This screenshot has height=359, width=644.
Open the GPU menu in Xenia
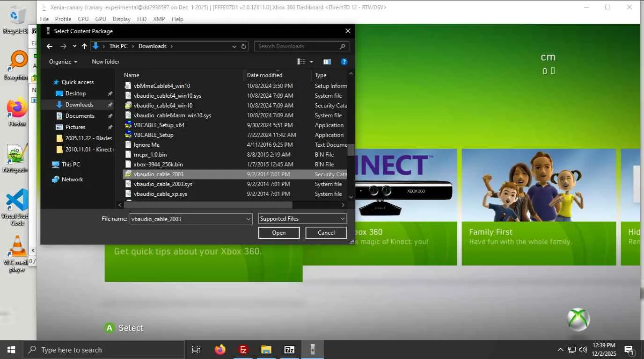click(101, 19)
